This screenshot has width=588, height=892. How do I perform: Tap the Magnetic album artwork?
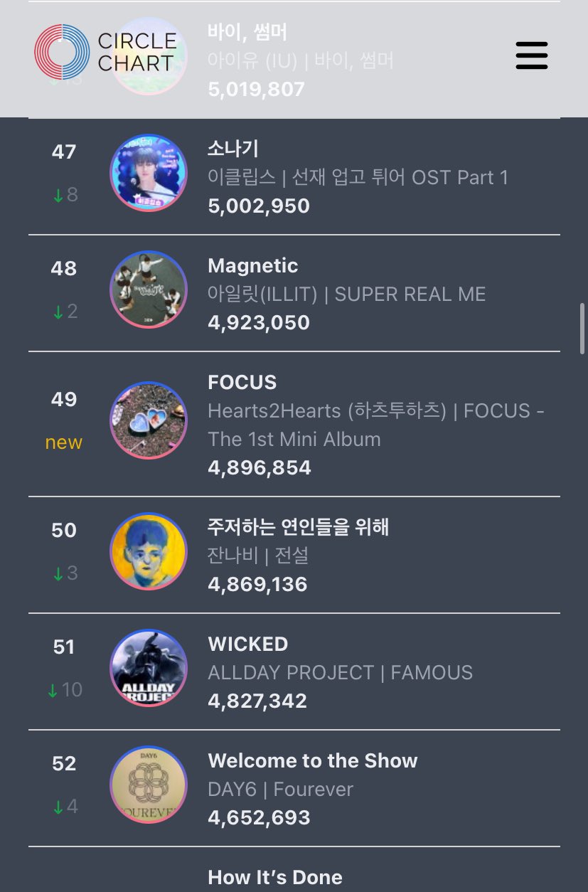point(149,289)
